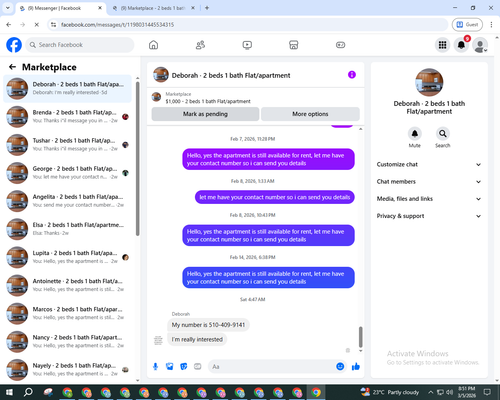Viewport: 500px width, 400px height.
Task: Open the Guest profile button
Action: pyautogui.click(x=467, y=25)
